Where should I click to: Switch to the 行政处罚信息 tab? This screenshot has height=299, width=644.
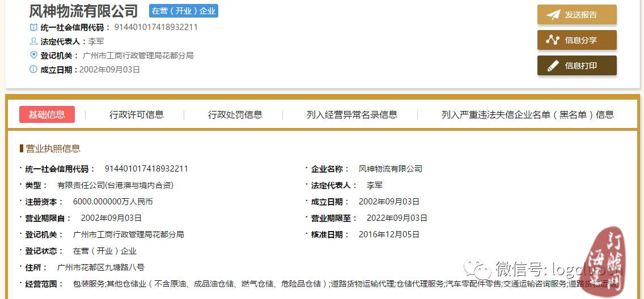[235, 114]
